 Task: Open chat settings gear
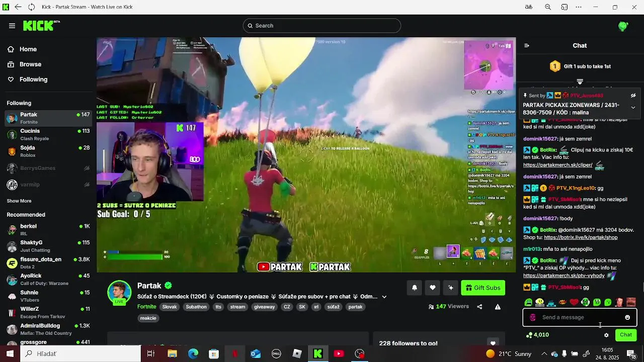pyautogui.click(x=606, y=335)
